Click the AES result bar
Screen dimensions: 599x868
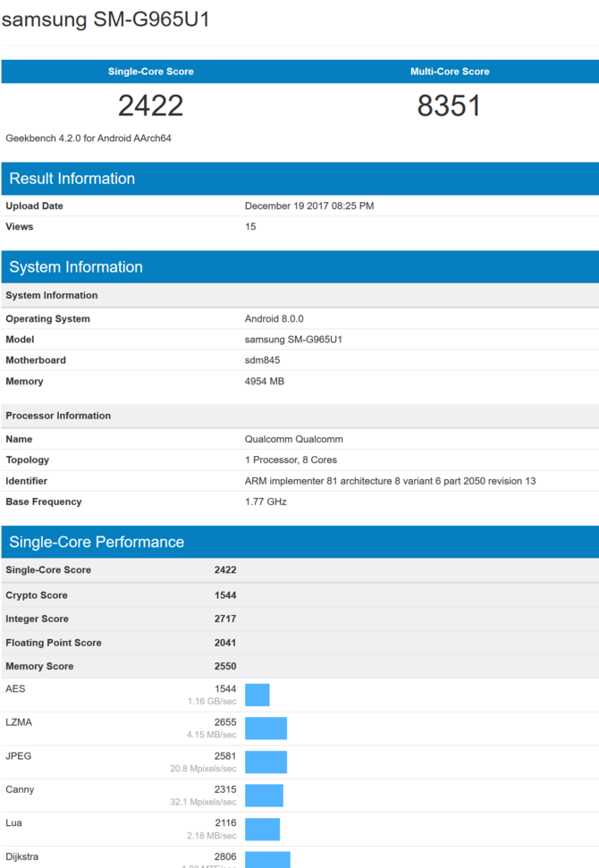click(257, 695)
